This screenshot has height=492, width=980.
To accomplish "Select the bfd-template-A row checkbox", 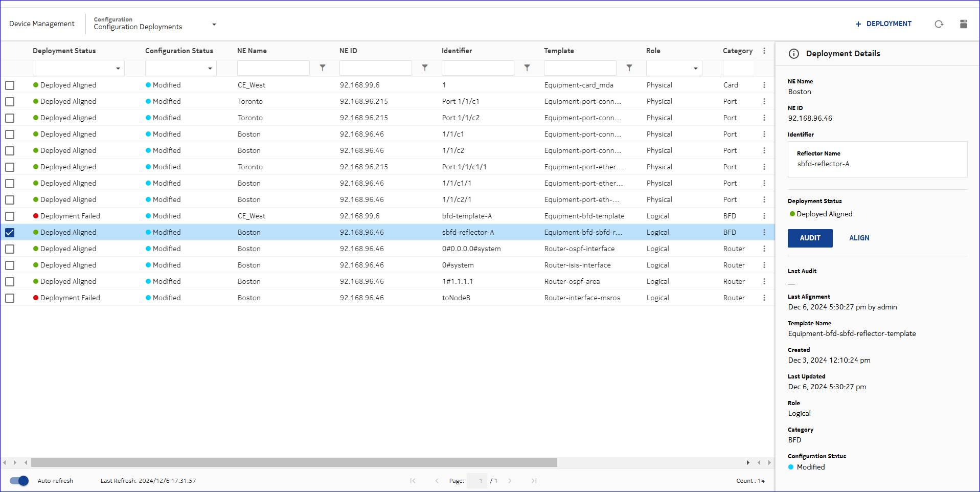I will [x=10, y=216].
